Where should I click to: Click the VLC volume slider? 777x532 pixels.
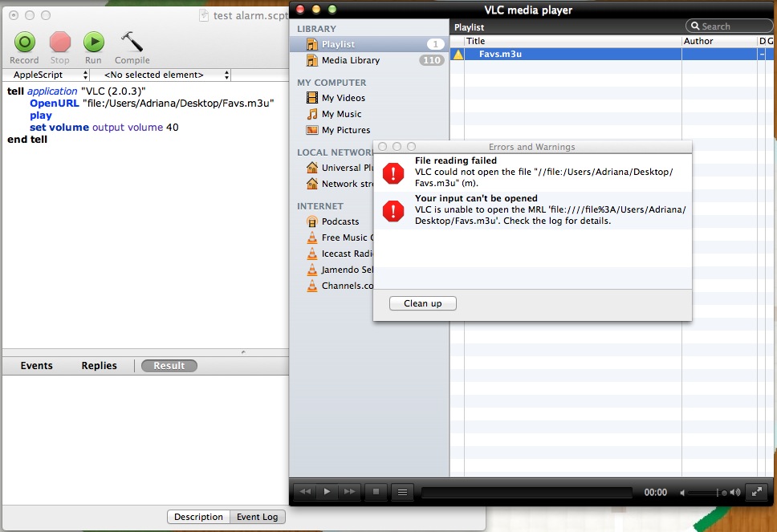click(707, 493)
